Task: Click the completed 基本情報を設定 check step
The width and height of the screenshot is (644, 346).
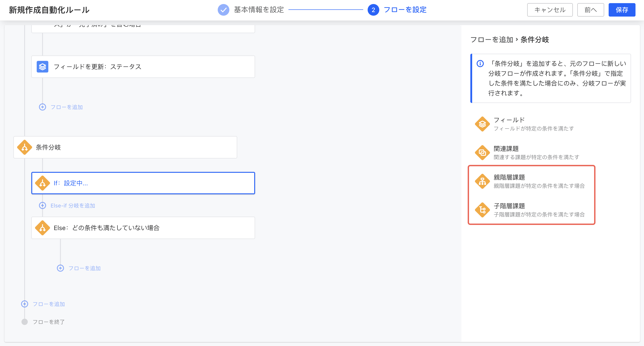Action: click(x=223, y=10)
